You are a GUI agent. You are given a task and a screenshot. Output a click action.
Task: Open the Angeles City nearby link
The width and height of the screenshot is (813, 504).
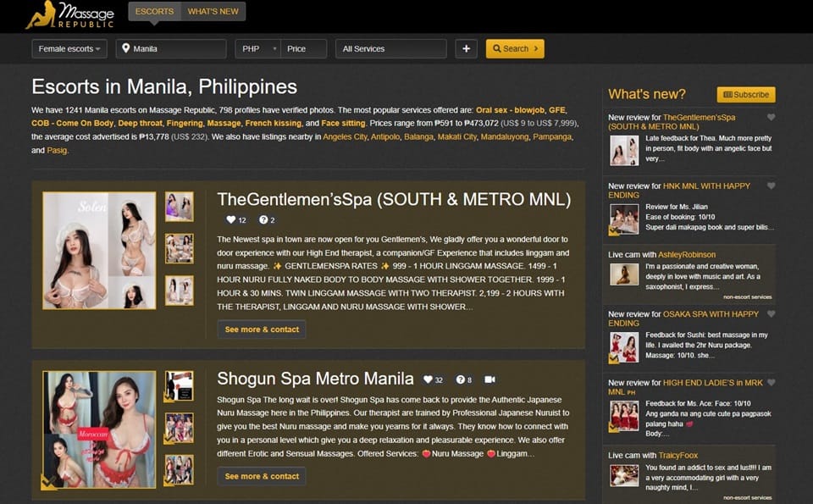pos(345,137)
